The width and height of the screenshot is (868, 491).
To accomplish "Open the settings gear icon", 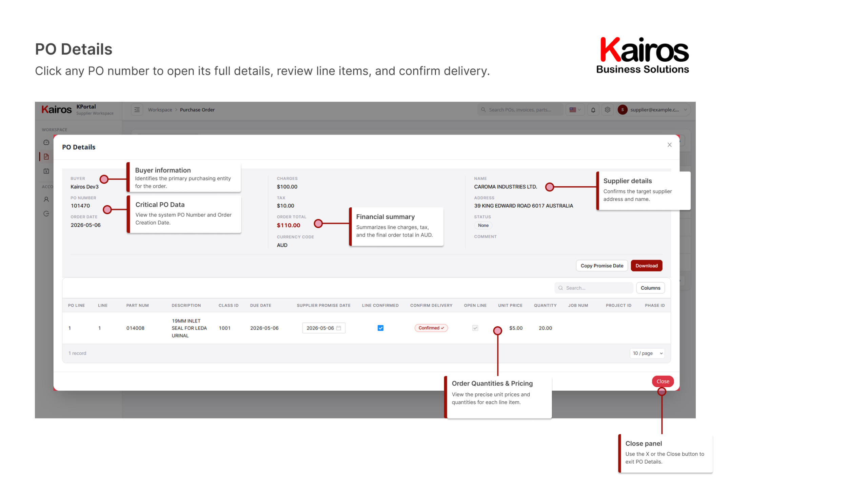I will click(x=608, y=110).
